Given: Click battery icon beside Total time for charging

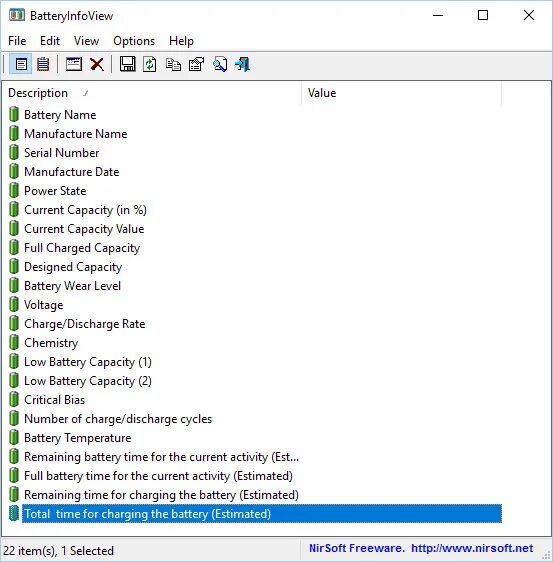Looking at the screenshot, I should [x=14, y=513].
